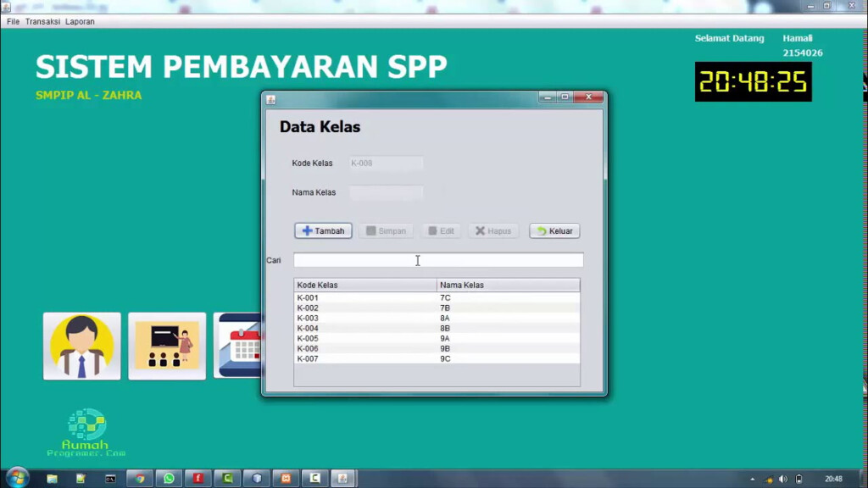Click the power battery tray icon

(798, 480)
